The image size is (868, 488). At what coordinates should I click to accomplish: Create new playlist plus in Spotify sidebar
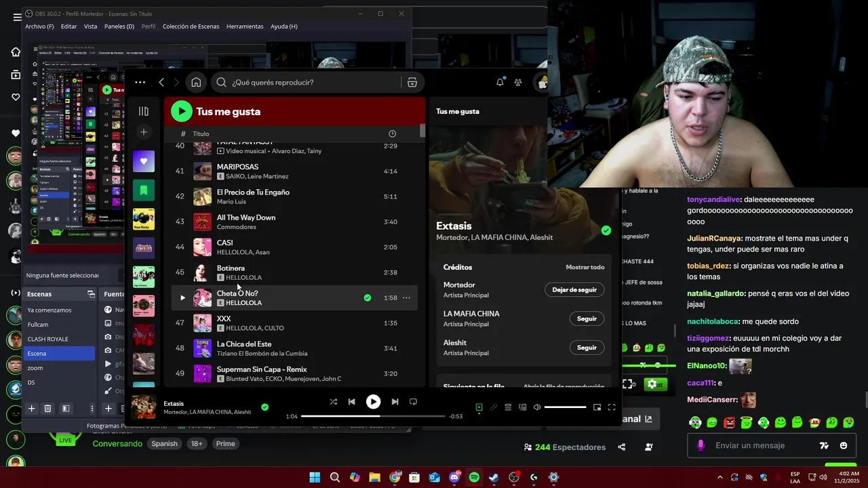(x=144, y=132)
